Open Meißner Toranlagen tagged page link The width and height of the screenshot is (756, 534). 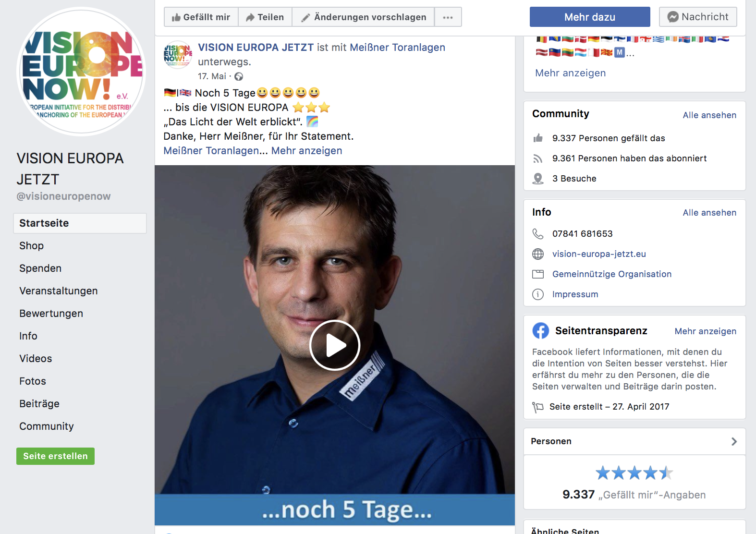point(397,48)
